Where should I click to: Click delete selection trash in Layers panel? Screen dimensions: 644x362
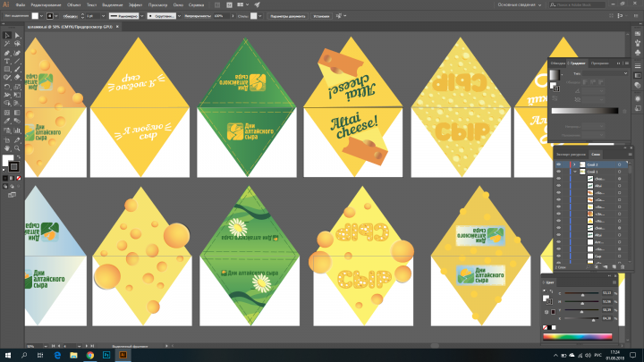tap(623, 267)
